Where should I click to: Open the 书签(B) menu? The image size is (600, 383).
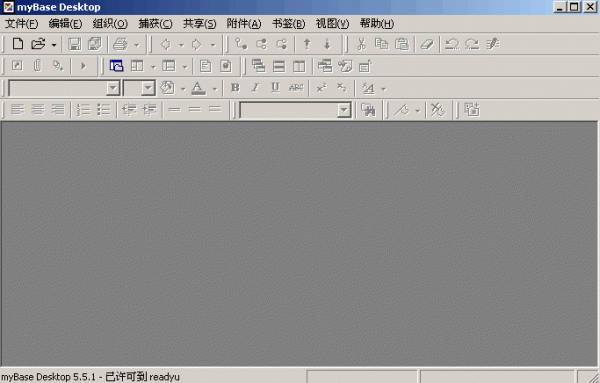(289, 24)
